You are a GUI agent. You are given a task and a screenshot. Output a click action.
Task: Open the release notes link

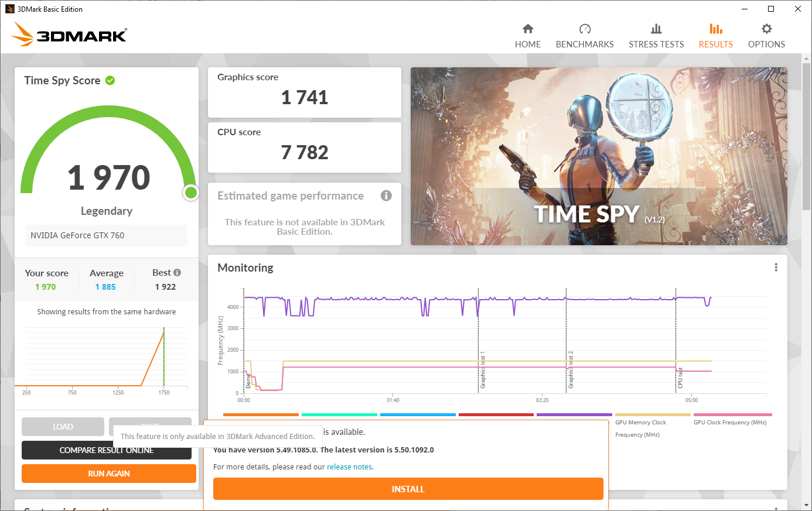point(349,467)
